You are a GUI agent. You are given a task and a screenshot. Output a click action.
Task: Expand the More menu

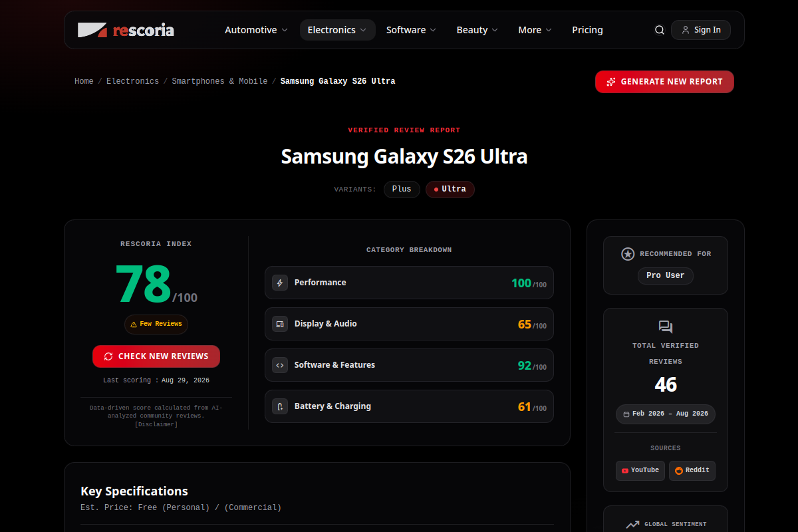click(x=535, y=30)
